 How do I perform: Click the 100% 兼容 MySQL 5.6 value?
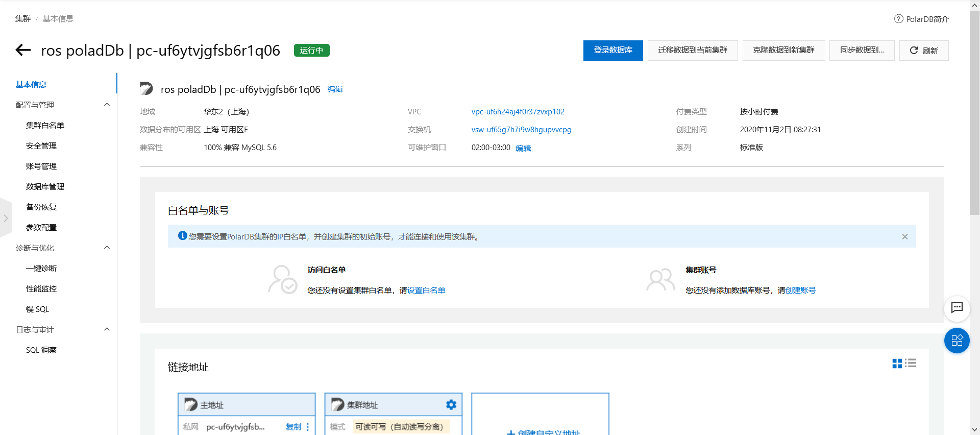click(240, 147)
